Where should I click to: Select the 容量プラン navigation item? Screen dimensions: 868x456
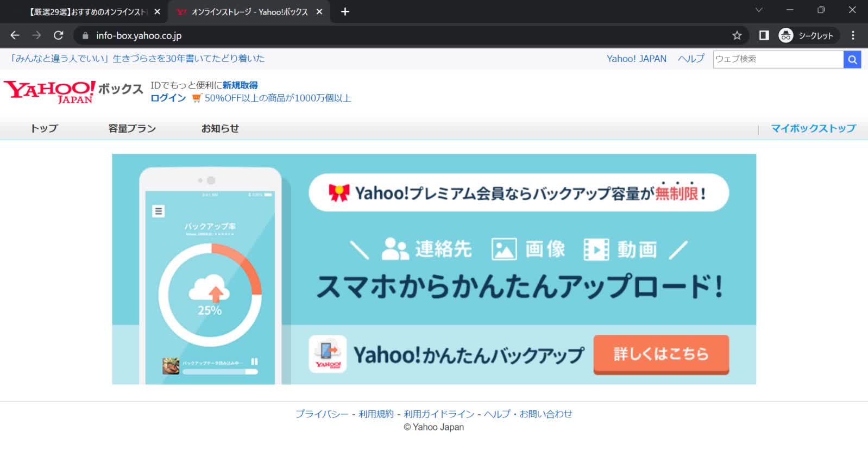132,128
